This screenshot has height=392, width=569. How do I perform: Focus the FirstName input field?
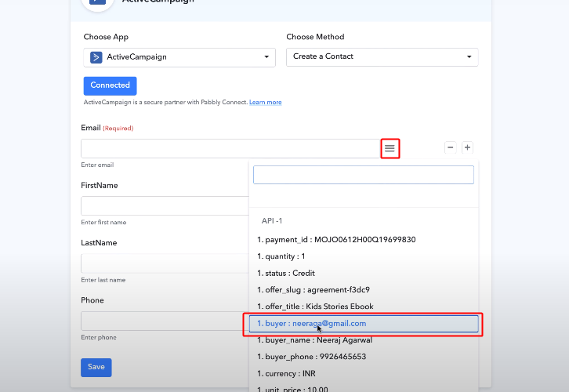point(165,205)
